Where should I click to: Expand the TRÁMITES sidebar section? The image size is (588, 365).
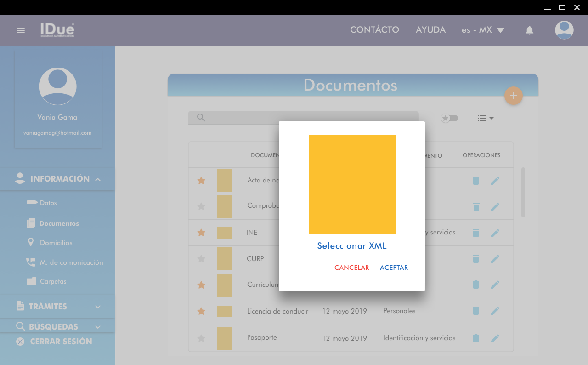[57, 307]
